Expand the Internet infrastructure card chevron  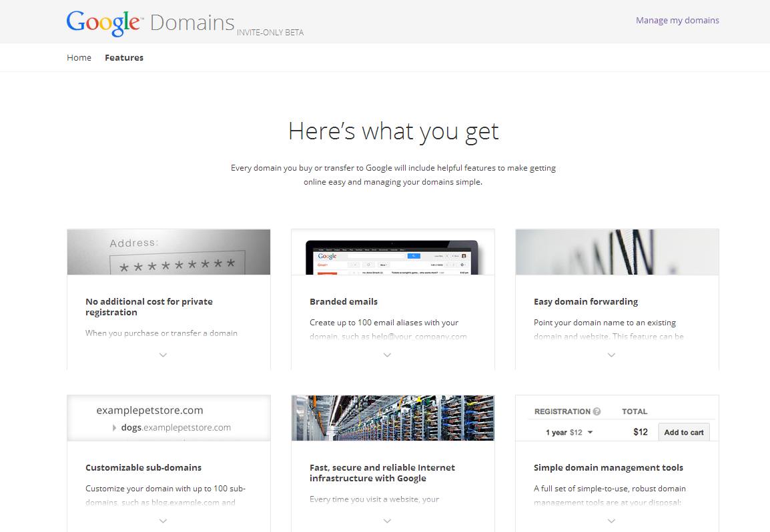click(x=387, y=521)
